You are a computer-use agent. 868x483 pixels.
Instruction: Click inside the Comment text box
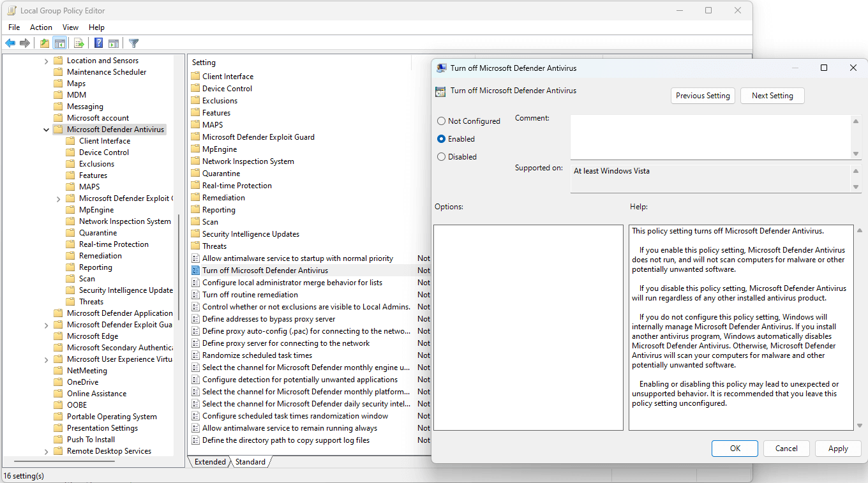coord(710,137)
